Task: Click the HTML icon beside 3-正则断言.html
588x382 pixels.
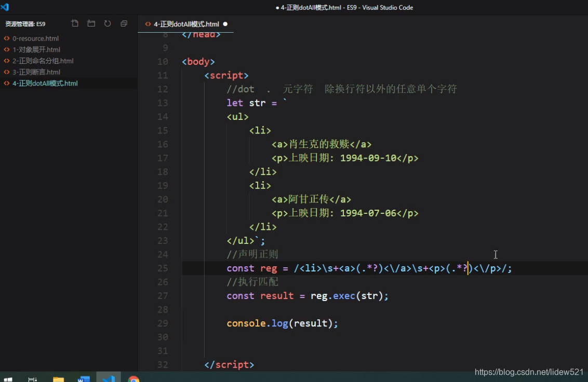Action: pyautogui.click(x=6, y=72)
